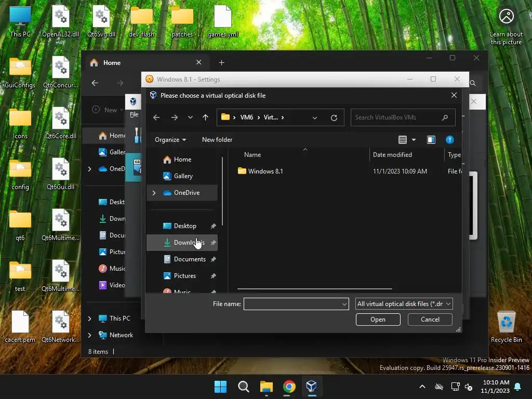
Task: Open File Explorer from the taskbar
Action: [267, 387]
